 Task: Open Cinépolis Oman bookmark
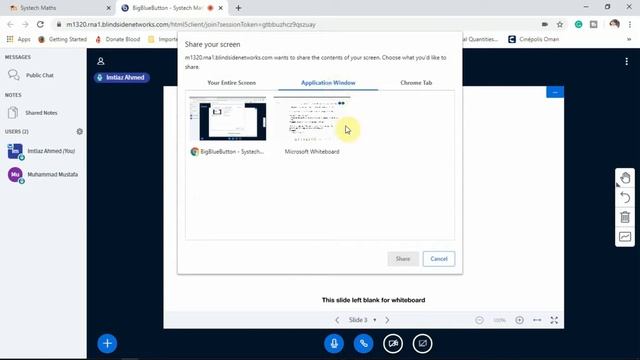pyautogui.click(x=533, y=39)
